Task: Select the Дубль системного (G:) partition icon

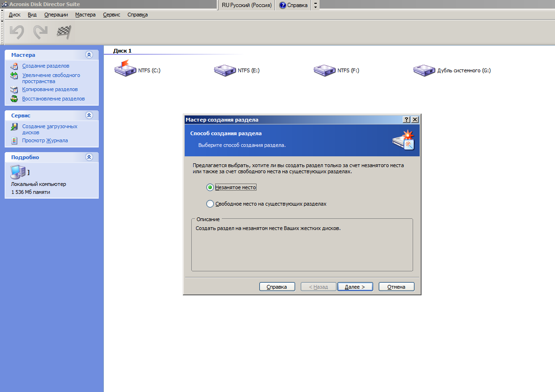Action: tap(424, 70)
